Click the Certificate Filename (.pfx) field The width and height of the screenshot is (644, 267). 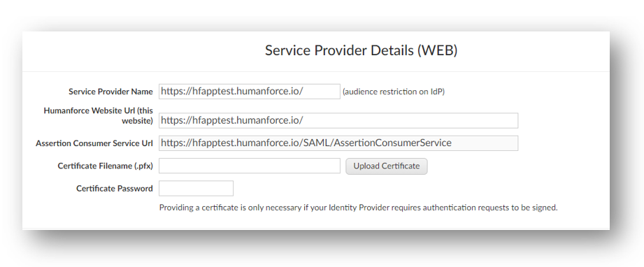(250, 166)
